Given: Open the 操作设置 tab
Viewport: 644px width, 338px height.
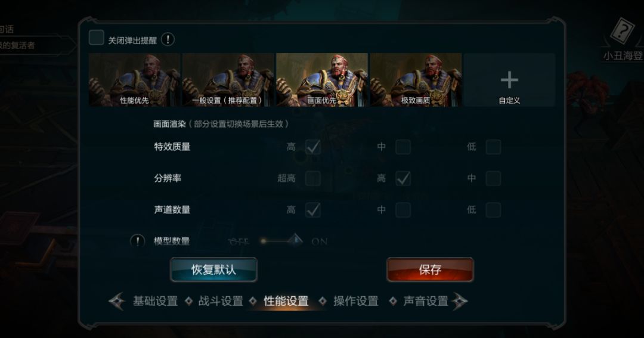Looking at the screenshot, I should (355, 301).
